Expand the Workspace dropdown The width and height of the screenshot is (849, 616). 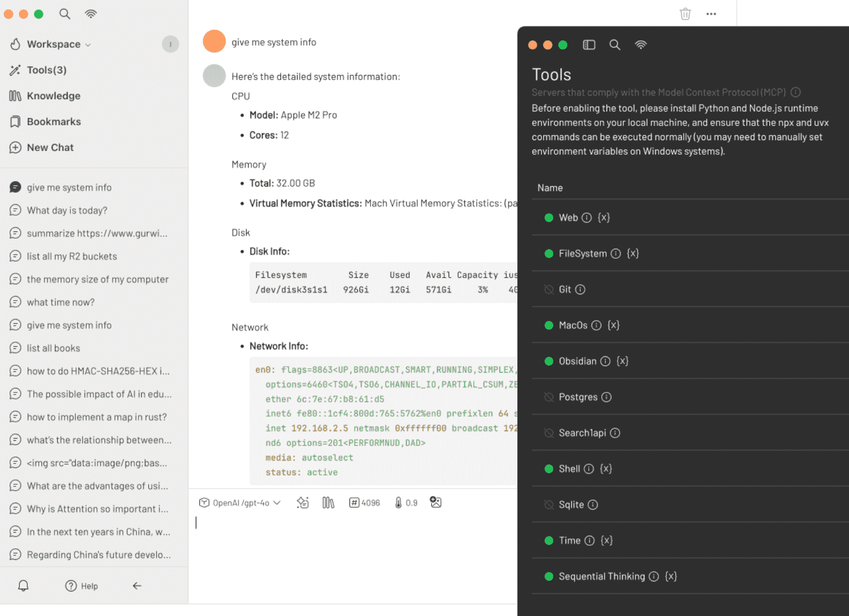pyautogui.click(x=59, y=44)
